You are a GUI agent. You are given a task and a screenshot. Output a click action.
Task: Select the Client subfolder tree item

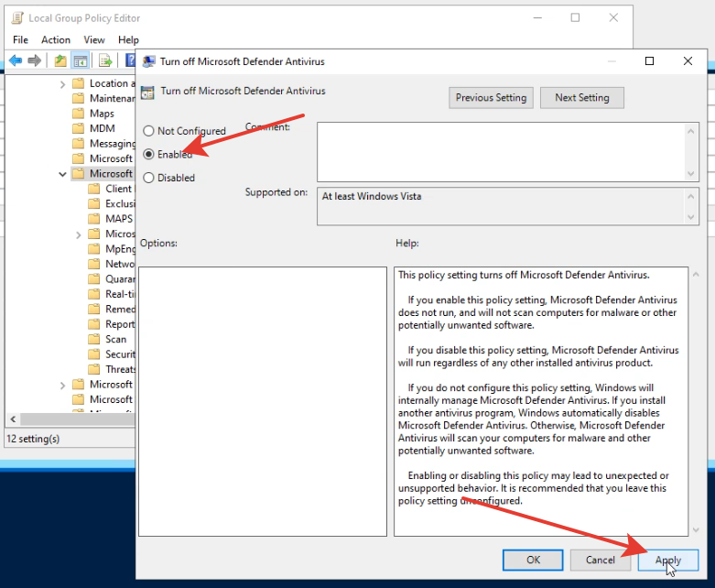coord(119,189)
